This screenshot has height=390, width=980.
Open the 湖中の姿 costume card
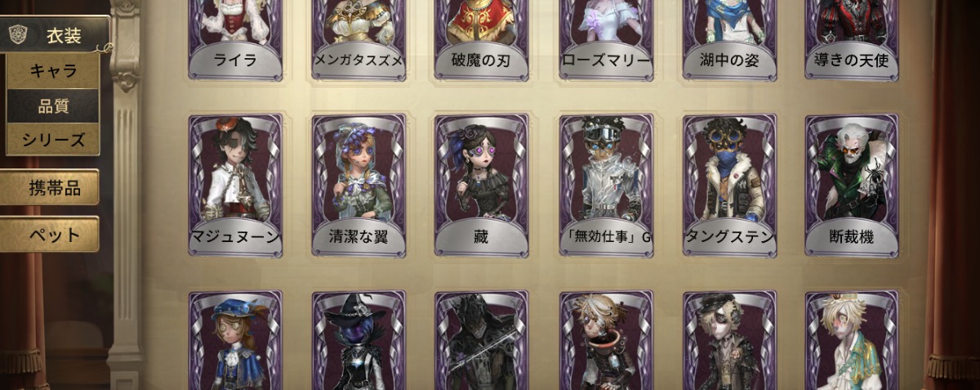tap(729, 39)
